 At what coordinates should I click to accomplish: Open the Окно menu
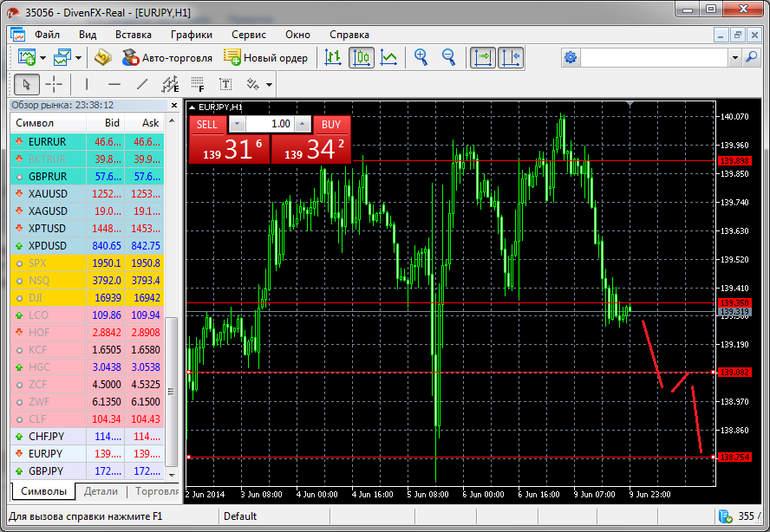click(x=297, y=35)
